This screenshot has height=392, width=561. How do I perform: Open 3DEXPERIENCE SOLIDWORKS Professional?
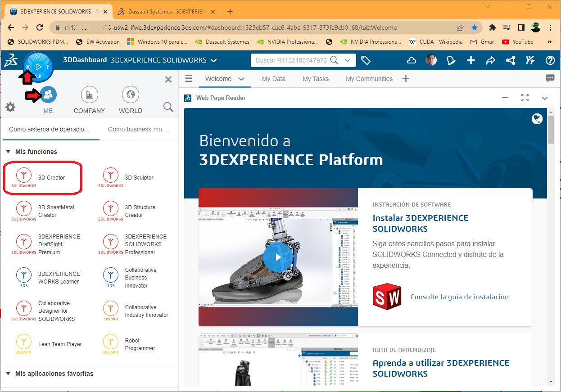pyautogui.click(x=132, y=244)
